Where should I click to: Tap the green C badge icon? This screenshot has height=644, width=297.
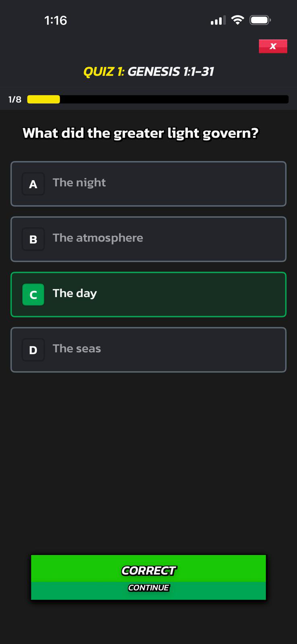coord(33,295)
